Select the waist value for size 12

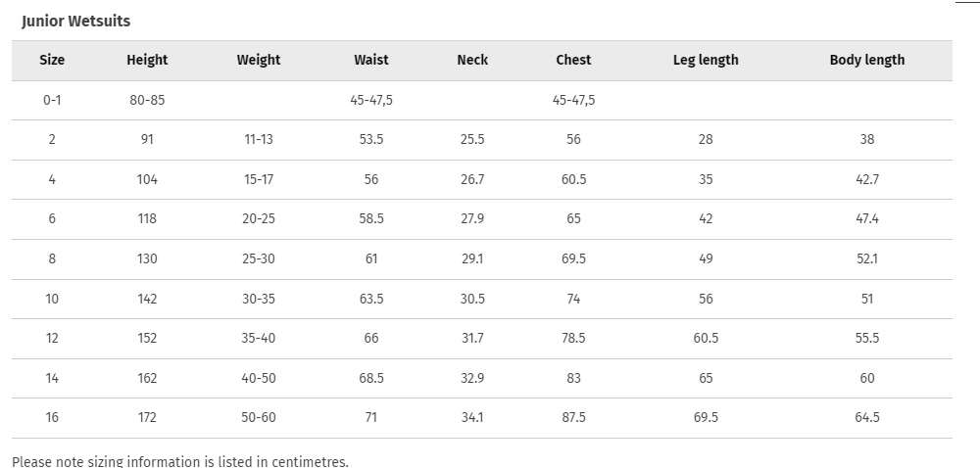tap(371, 338)
